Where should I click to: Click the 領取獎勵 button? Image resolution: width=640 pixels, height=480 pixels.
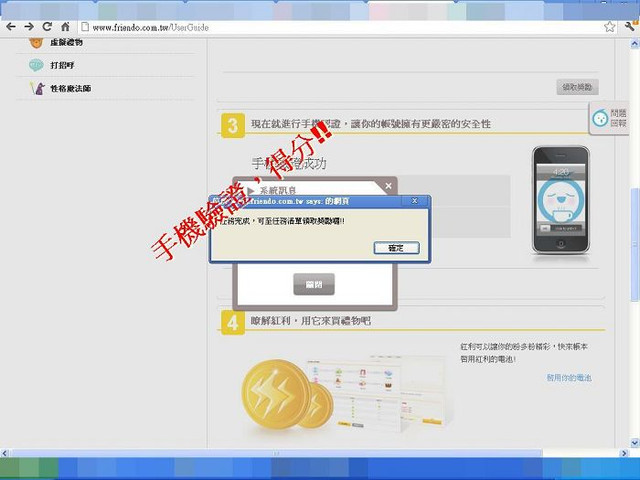[x=577, y=87]
